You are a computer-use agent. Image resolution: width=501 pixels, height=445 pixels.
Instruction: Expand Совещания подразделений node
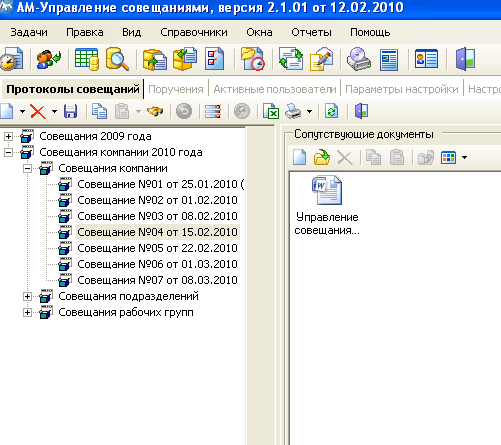coord(28,296)
